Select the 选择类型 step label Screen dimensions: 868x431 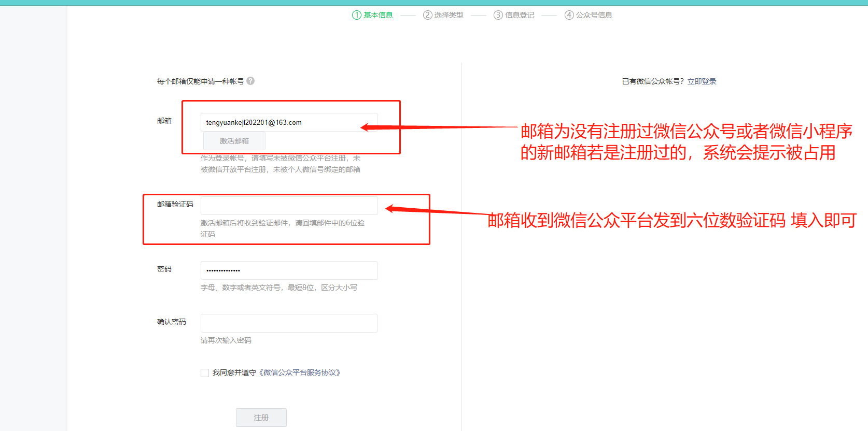(449, 15)
